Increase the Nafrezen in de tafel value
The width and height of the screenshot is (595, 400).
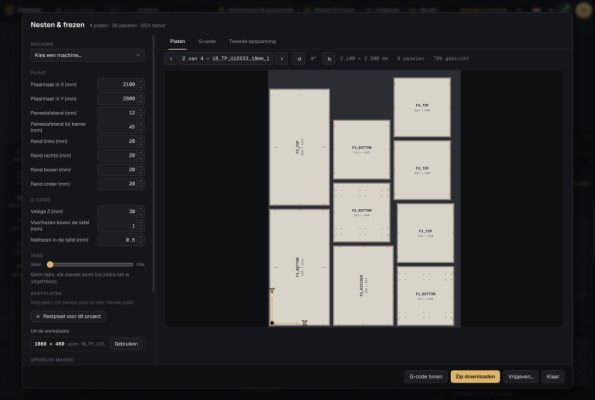[x=141, y=237]
